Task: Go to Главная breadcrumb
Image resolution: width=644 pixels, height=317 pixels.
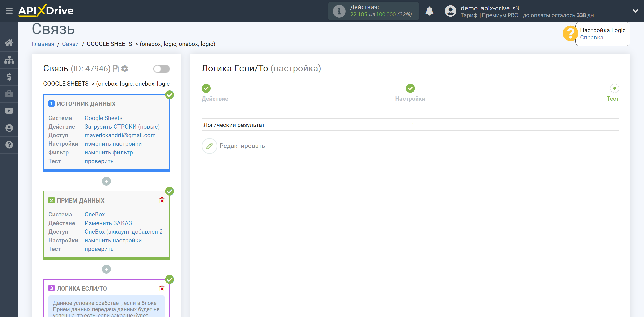Action: click(43, 44)
